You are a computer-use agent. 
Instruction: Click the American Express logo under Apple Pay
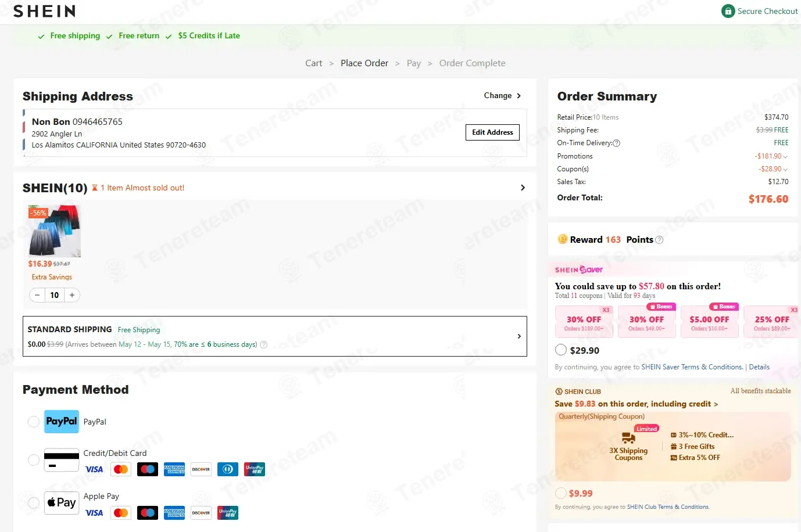click(x=174, y=513)
